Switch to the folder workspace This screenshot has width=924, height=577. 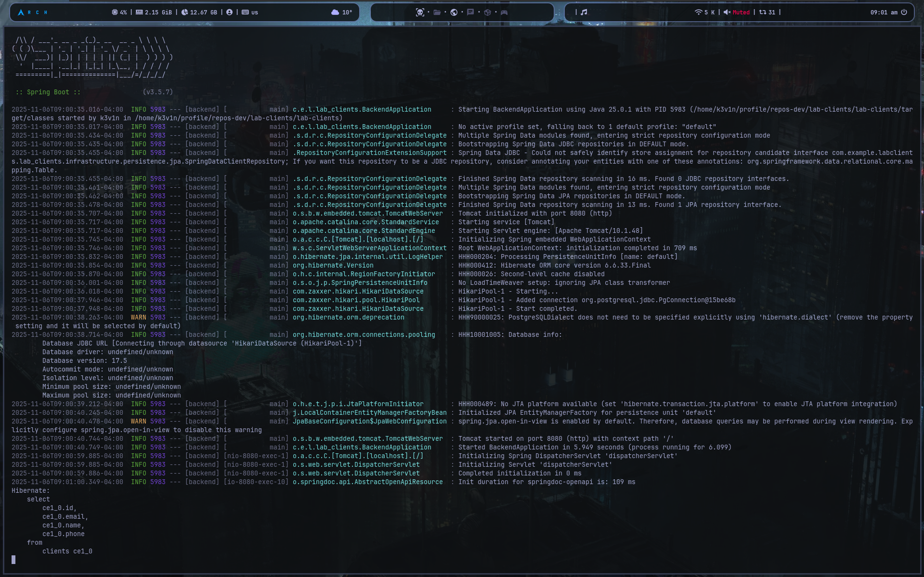(x=437, y=13)
